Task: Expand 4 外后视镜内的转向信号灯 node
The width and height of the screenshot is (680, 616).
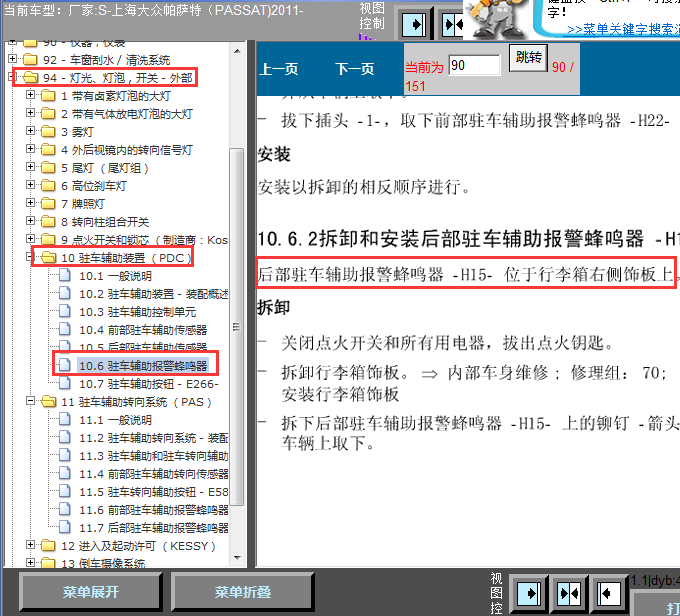Action: coord(30,148)
